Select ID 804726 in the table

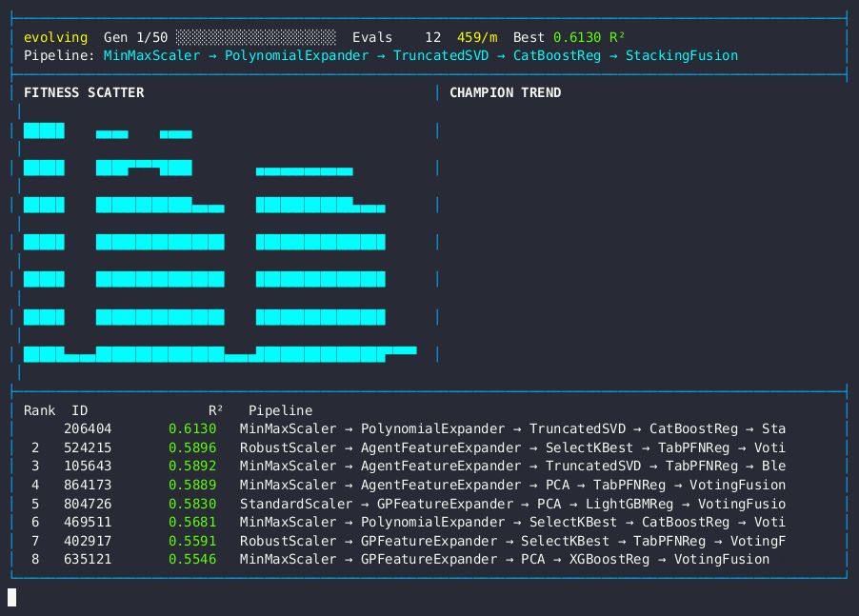pos(88,504)
